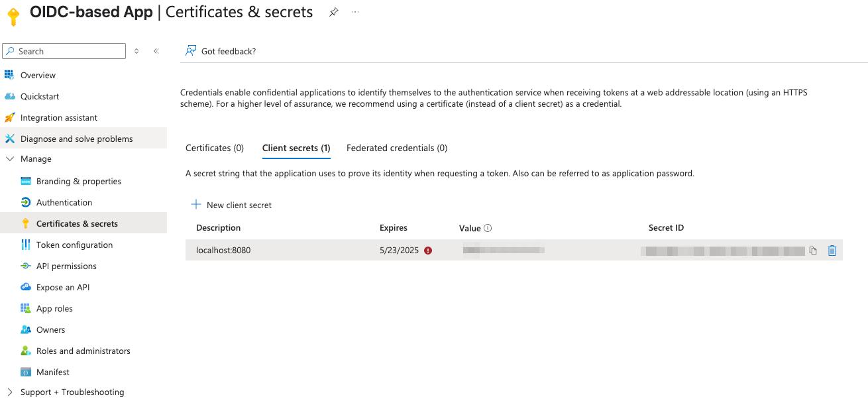Screen dimensions: 868x403
Task: Click the plus icon for new secret
Action: 196,205
